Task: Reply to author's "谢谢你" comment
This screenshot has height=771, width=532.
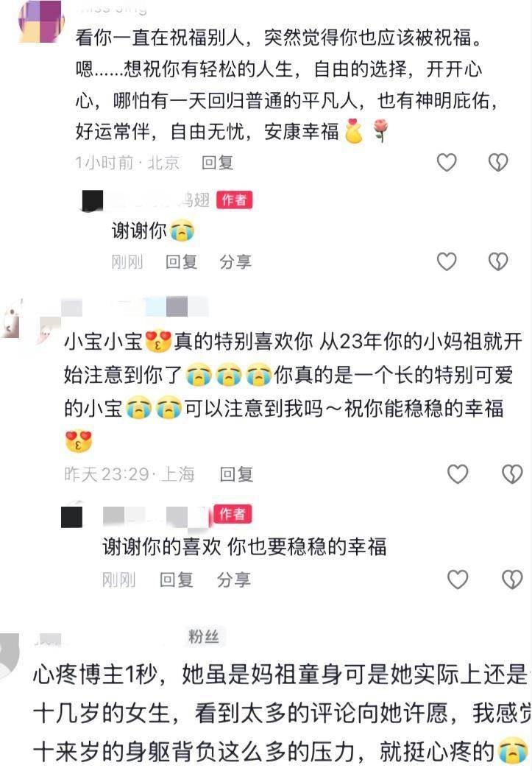Action: (181, 261)
